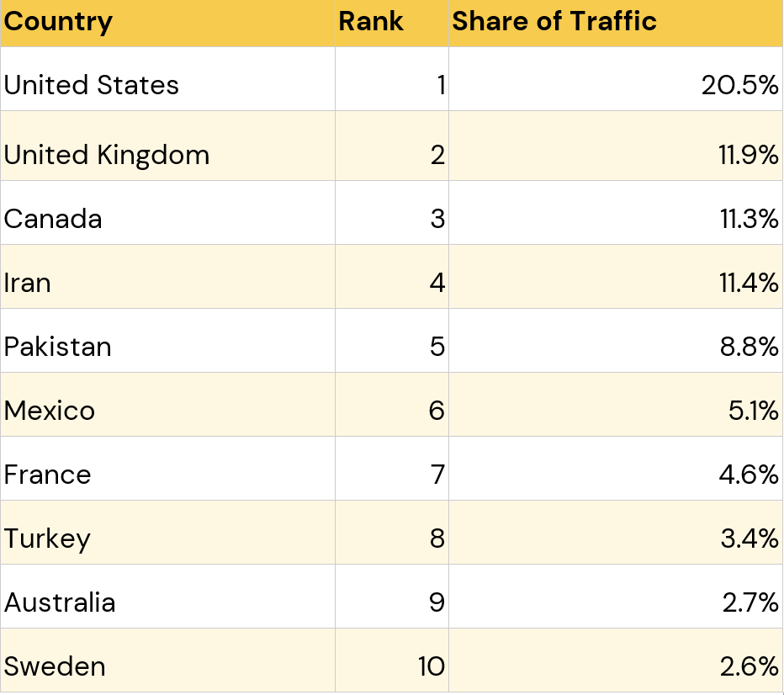Click the Mexico country cell

point(50,411)
